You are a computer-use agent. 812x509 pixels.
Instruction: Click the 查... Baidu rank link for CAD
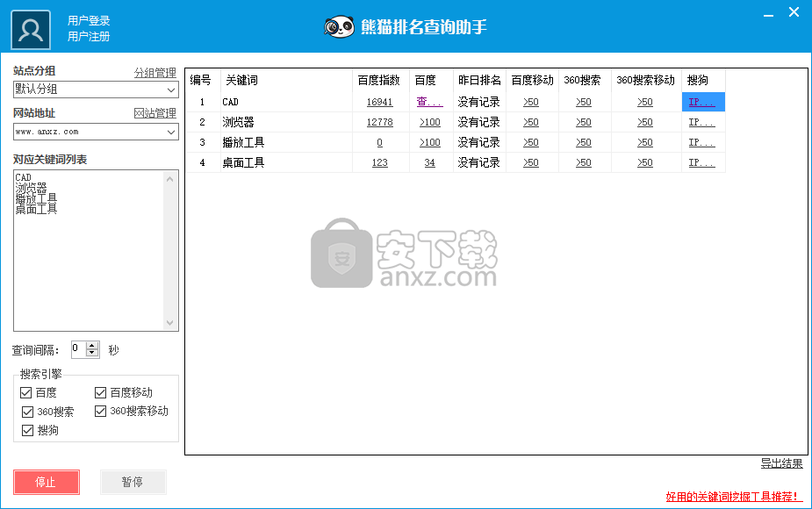430,102
